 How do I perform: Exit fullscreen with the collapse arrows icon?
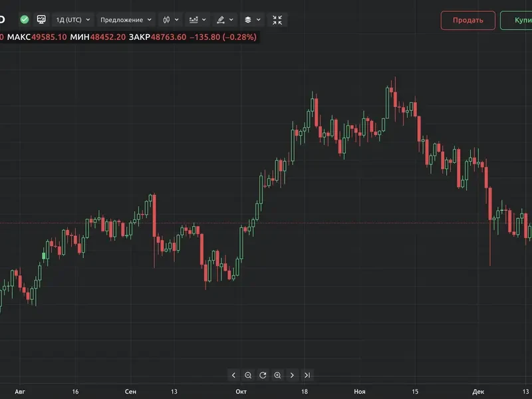coord(277,20)
